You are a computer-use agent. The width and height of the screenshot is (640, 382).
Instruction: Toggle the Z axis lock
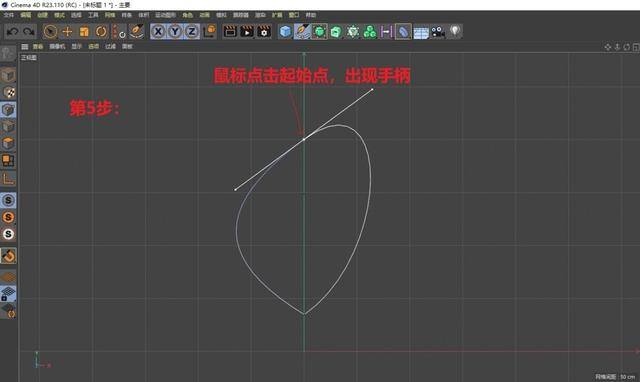coord(192,31)
